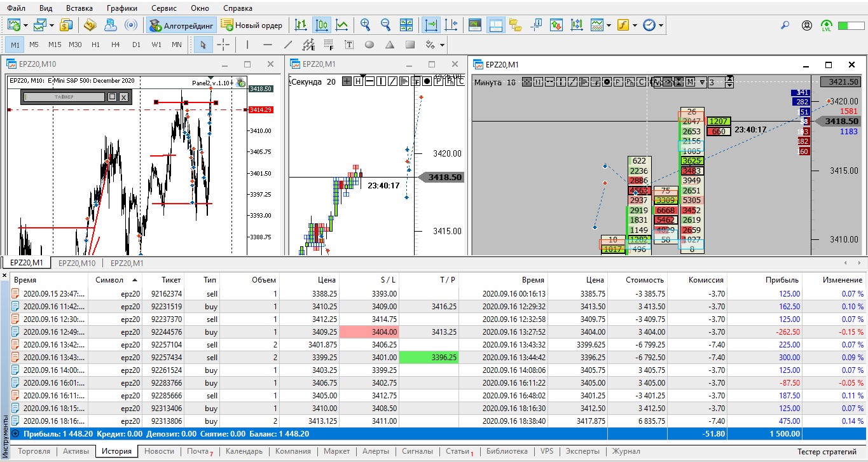868x462 pixels.
Task: Open the Файл menu
Action: click(x=17, y=8)
